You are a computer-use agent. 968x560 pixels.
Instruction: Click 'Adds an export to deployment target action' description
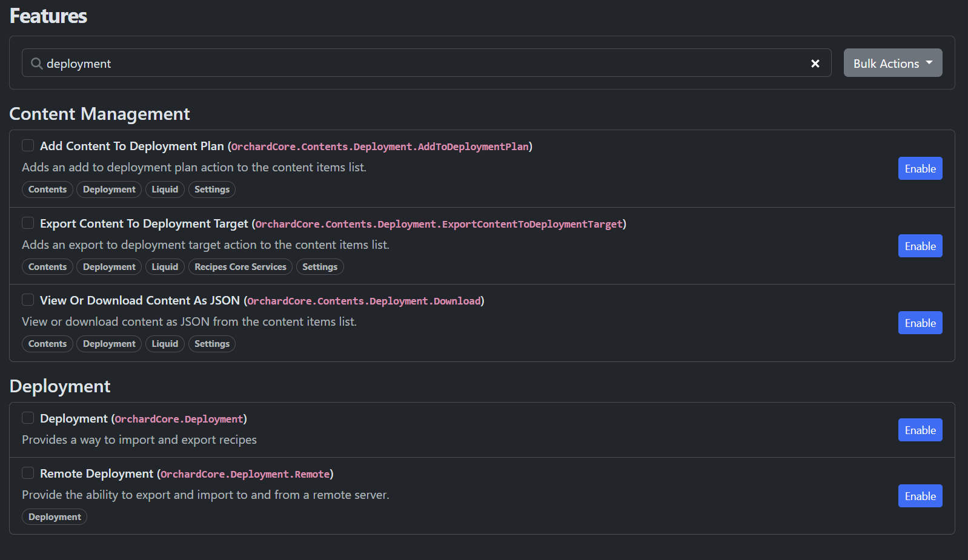[205, 245]
